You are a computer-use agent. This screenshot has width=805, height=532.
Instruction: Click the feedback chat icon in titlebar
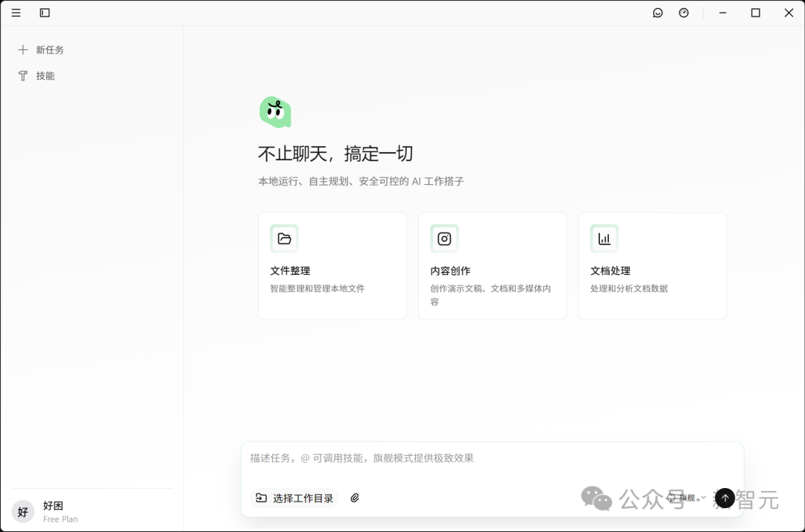point(658,13)
